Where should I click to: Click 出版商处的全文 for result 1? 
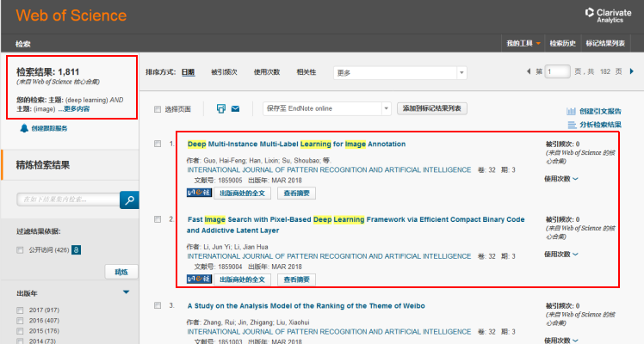pos(242,193)
